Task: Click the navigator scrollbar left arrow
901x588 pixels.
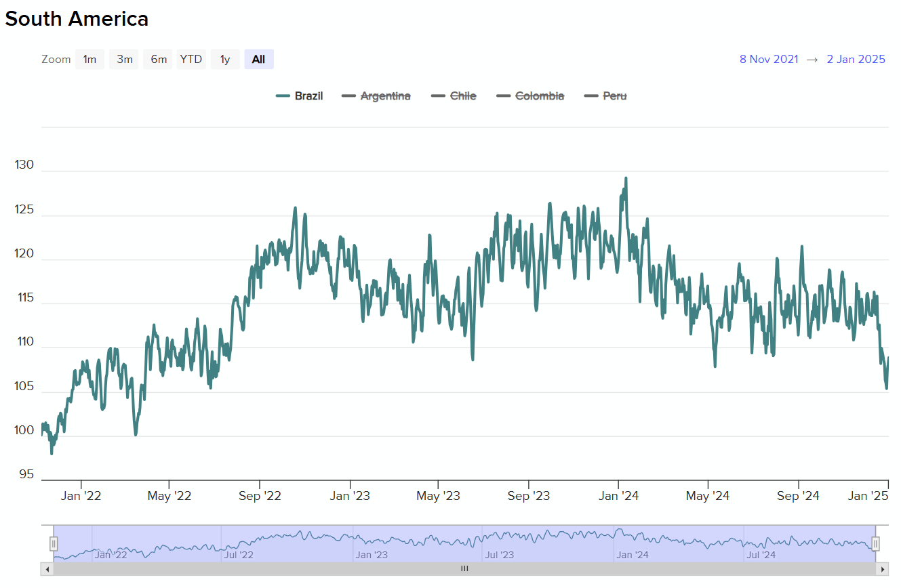Action: tap(47, 569)
